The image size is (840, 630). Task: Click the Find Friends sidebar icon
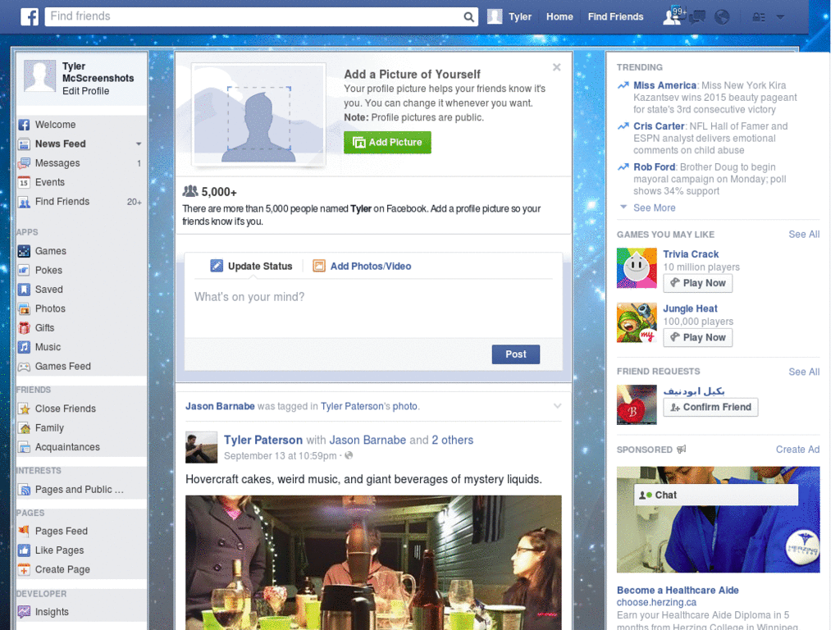24,202
